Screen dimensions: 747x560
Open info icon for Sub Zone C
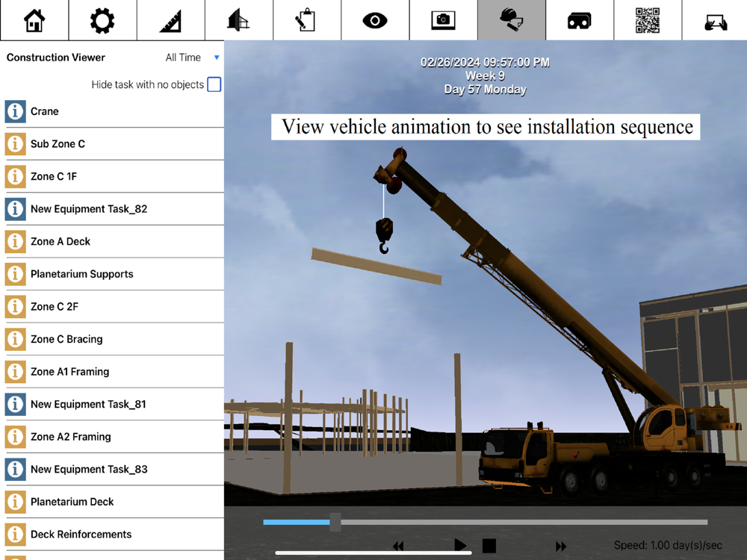tap(15, 144)
